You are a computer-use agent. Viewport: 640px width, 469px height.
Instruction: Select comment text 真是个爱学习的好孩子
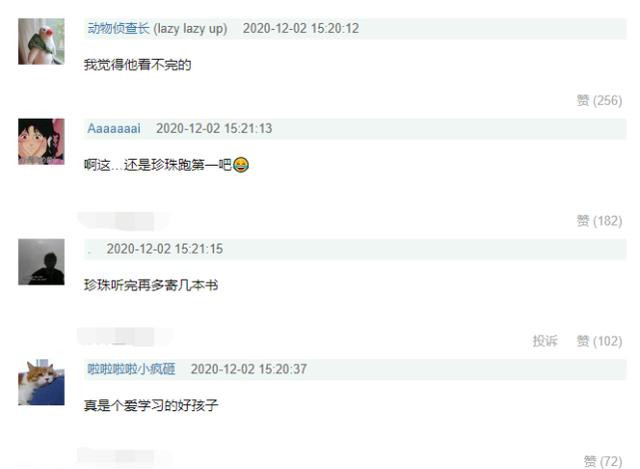pyautogui.click(x=151, y=405)
